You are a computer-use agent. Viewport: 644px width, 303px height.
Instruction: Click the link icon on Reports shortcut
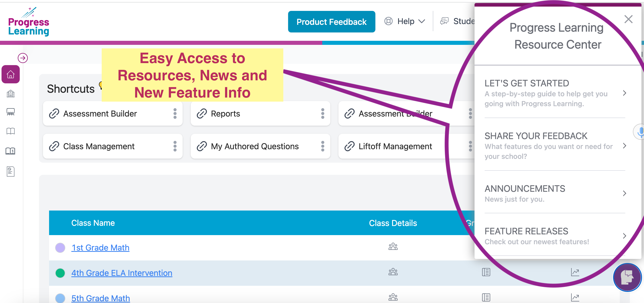point(202,113)
